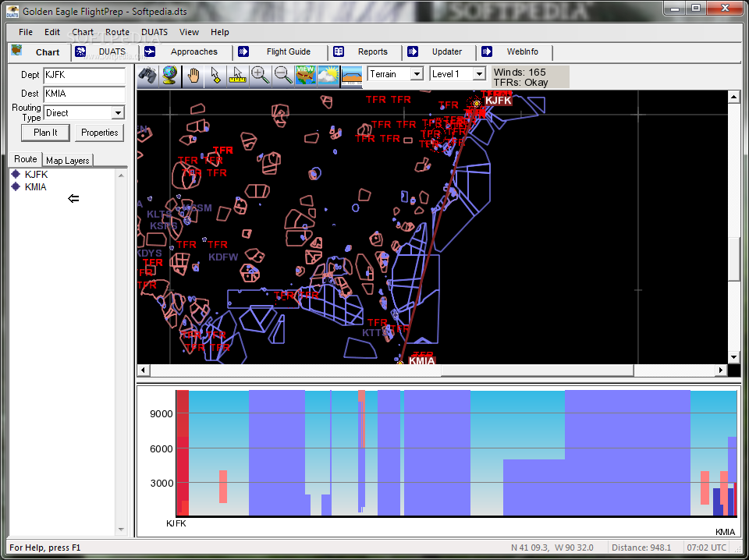
Task: Click the zoom out magnifier
Action: (x=282, y=76)
